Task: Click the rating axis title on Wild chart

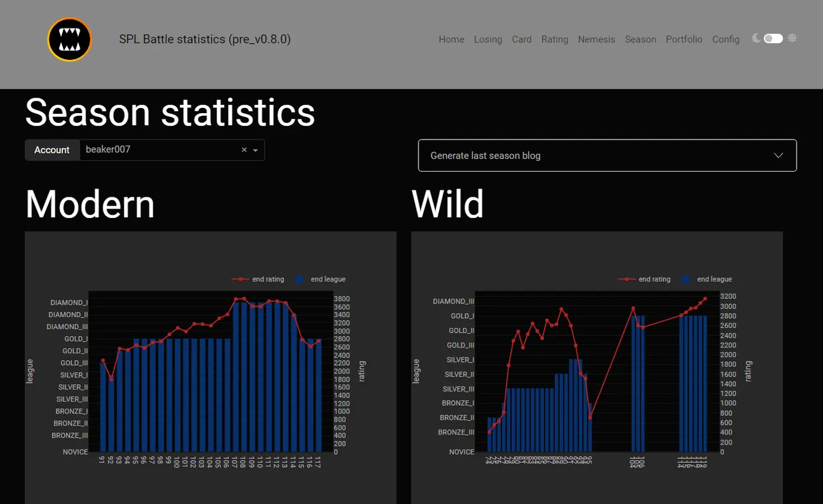Action: click(748, 372)
